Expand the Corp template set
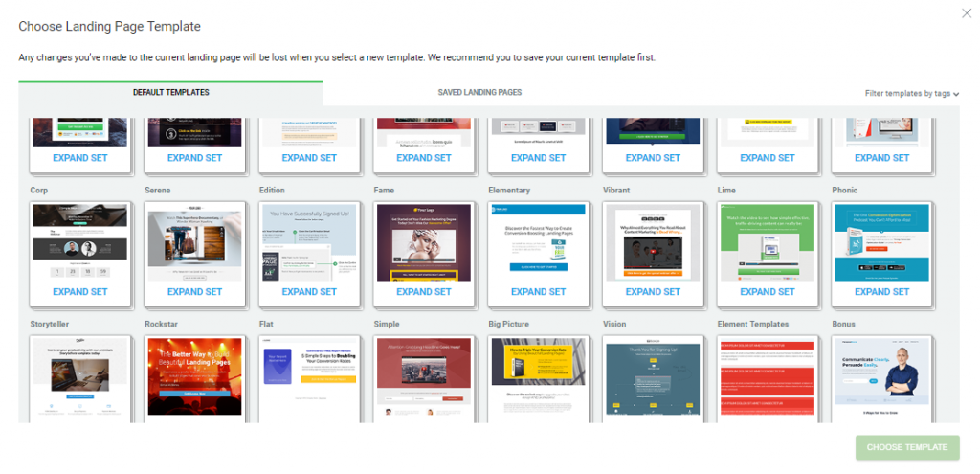This screenshot has height=474, width=980. [x=80, y=291]
